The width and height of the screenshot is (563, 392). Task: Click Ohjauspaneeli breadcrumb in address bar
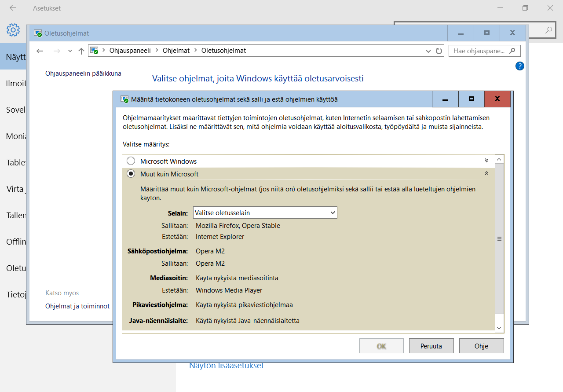130,51
